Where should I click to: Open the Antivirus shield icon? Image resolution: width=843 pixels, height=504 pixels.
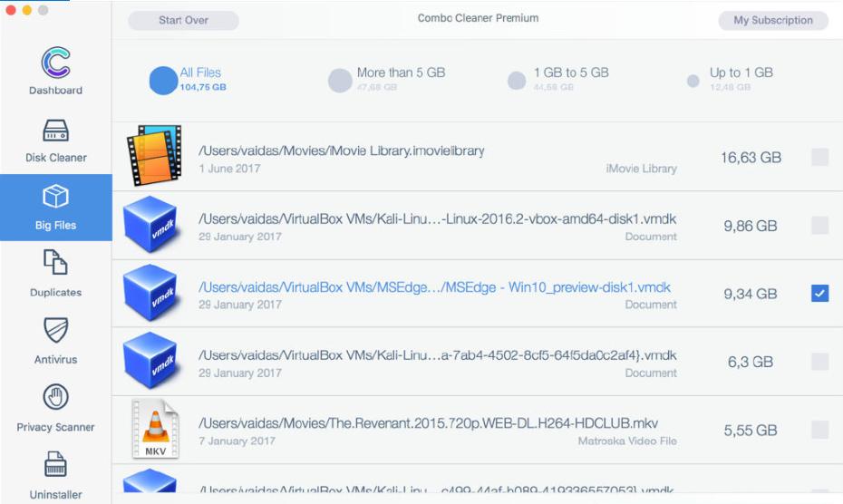(55, 332)
